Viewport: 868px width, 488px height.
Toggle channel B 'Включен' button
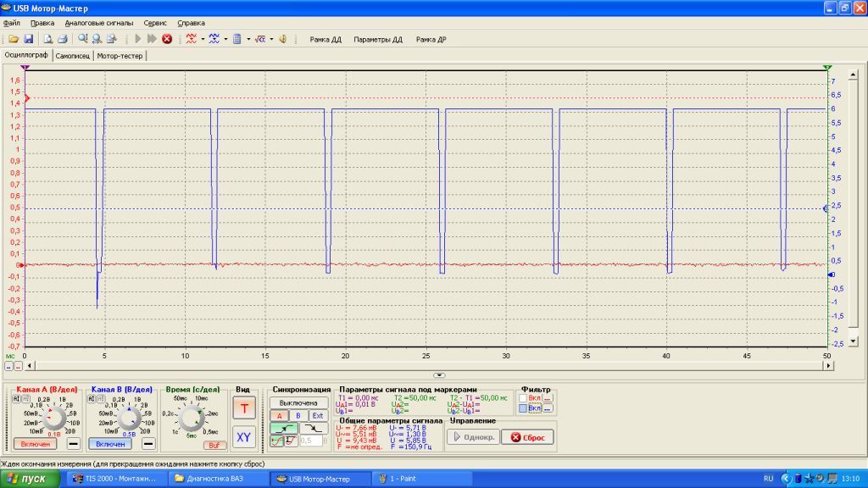click(x=110, y=444)
